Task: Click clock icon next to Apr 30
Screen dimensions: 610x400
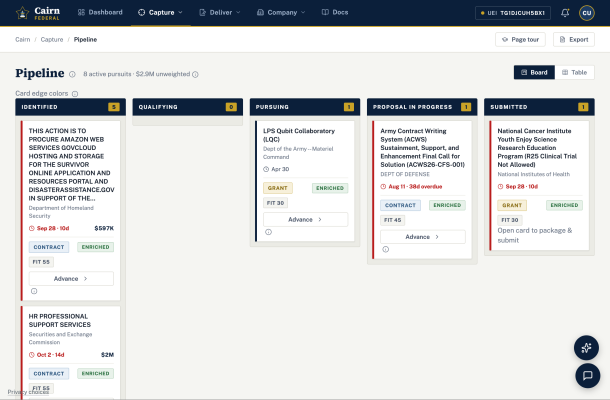Action: 266,169
